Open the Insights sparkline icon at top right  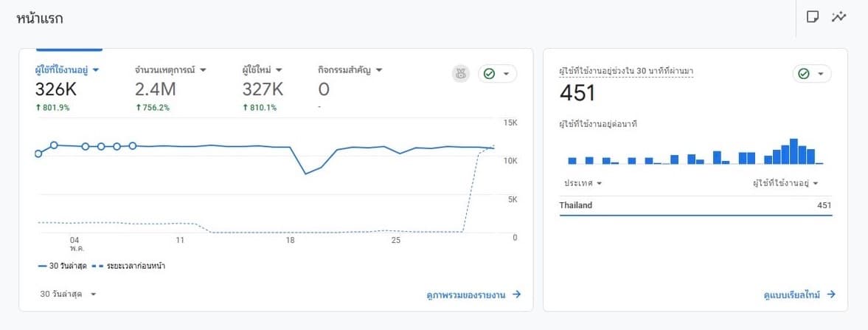(839, 17)
